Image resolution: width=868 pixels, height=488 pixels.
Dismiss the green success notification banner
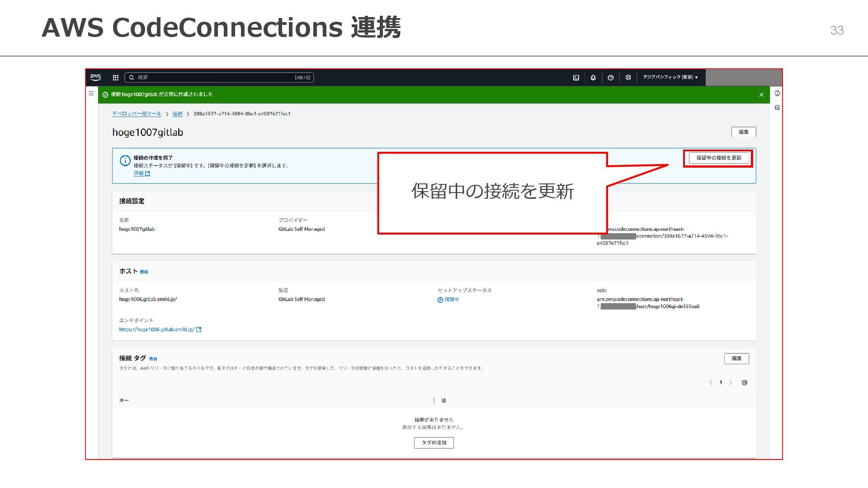click(x=761, y=95)
